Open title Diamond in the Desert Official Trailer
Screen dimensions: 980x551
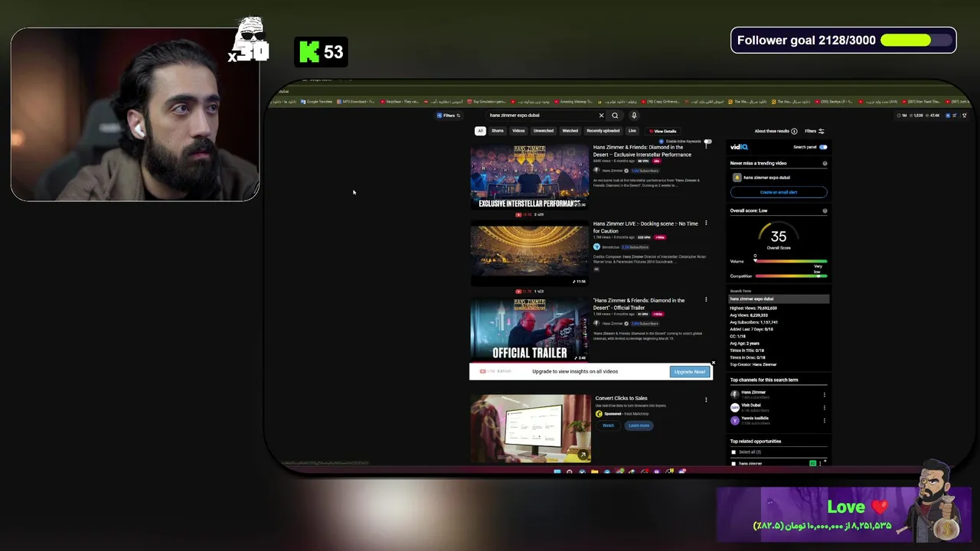pos(639,304)
